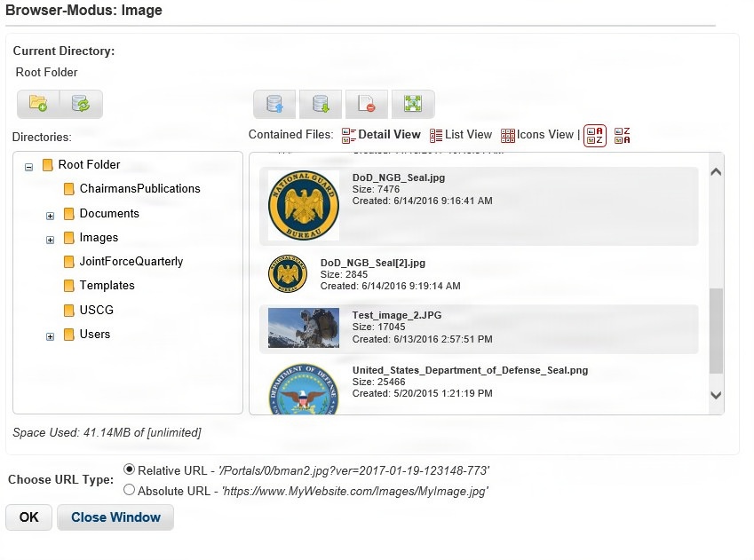Click the synchronize folder icon
Screen dimensions: 754x560
[81, 103]
